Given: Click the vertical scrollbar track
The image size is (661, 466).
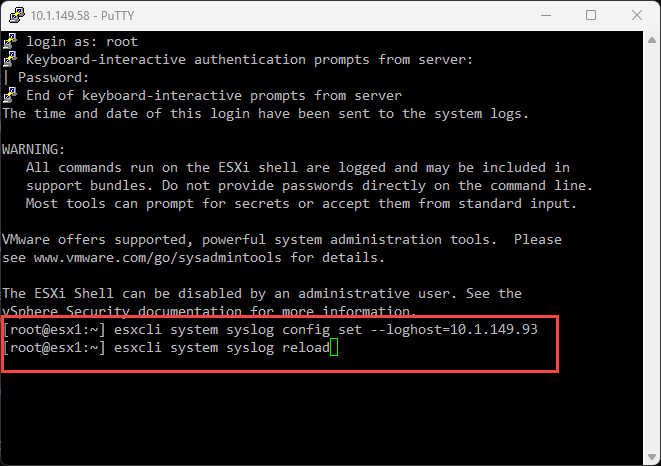Looking at the screenshot, I should tap(651, 250).
